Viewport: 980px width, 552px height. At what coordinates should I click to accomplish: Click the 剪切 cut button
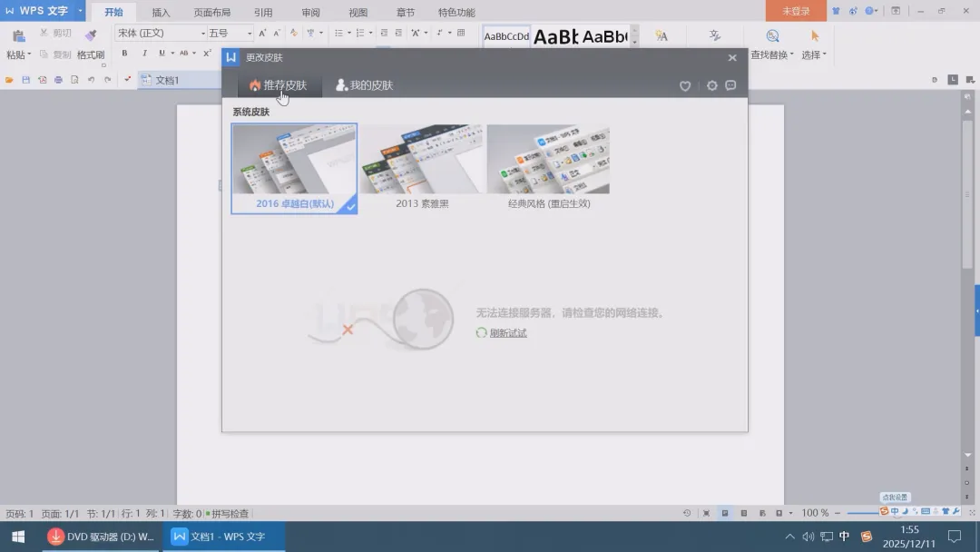(55, 33)
